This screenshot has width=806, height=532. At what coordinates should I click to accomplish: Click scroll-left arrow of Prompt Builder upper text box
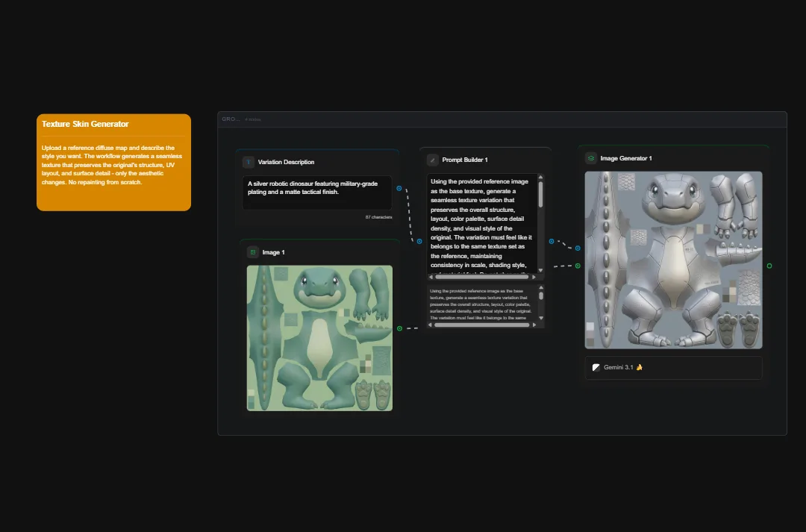[431, 277]
